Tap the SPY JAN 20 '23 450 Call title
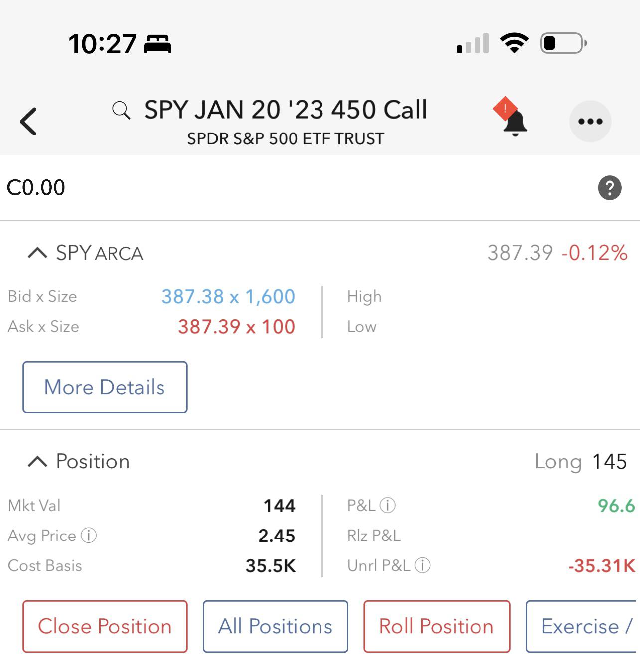This screenshot has width=640, height=672. (x=285, y=110)
